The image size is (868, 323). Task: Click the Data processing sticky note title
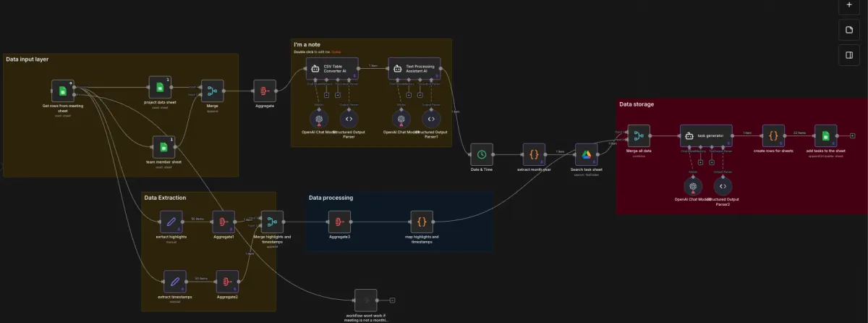point(331,197)
